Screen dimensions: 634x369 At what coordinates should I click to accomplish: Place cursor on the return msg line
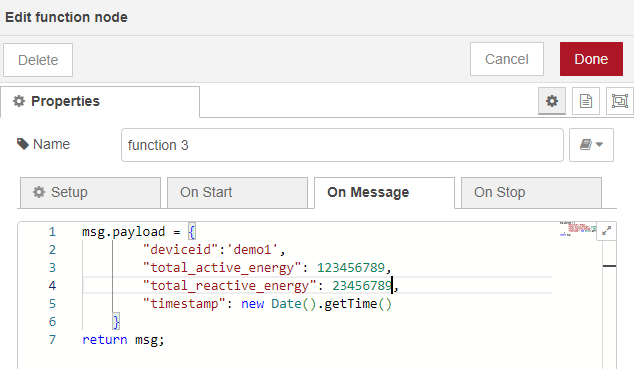coord(123,339)
